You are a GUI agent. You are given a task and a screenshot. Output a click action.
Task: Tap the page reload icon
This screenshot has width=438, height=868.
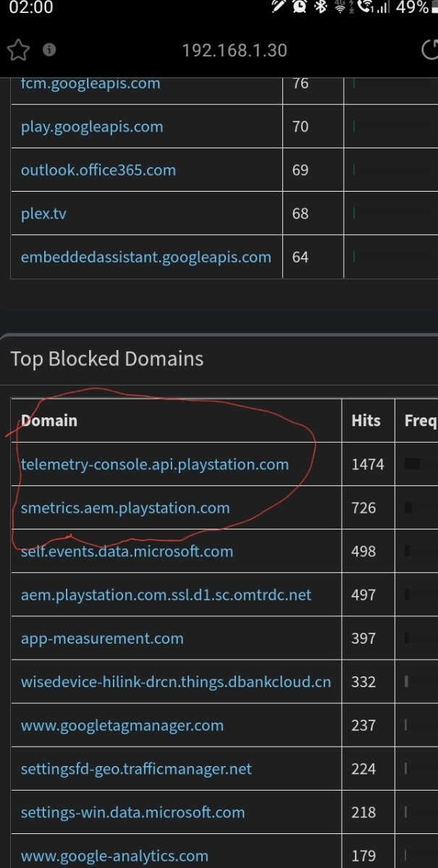click(x=429, y=50)
